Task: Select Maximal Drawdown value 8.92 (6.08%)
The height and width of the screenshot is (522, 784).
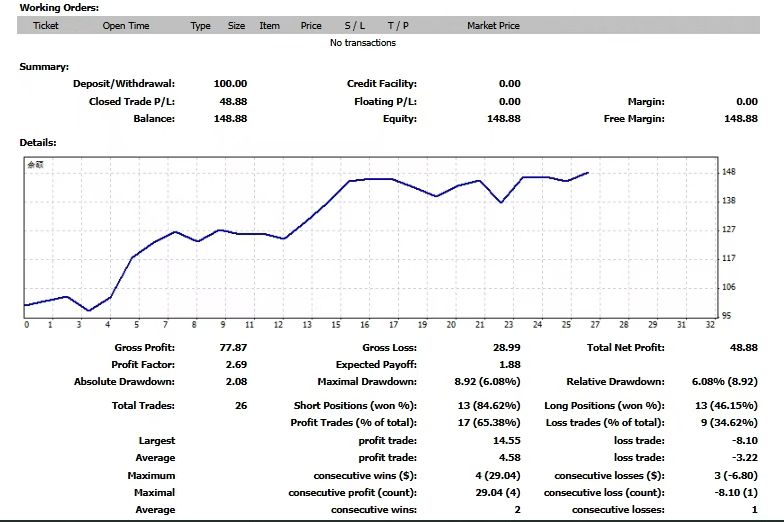Action: (488, 382)
